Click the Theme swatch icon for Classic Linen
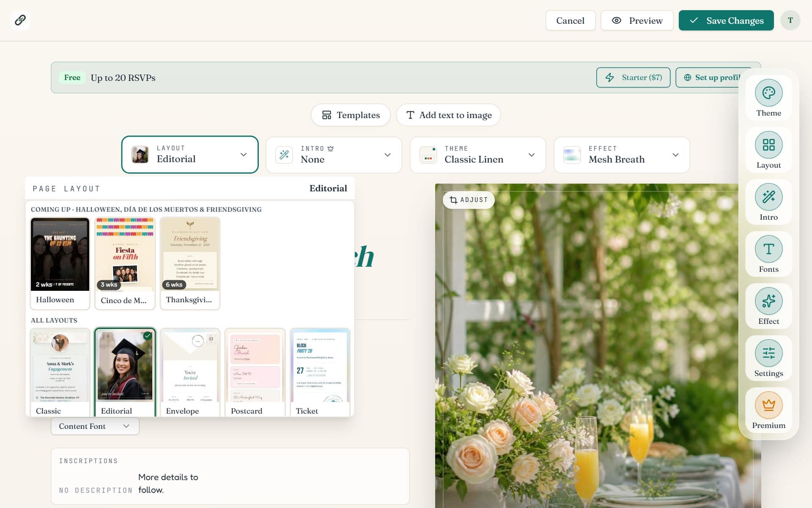Screen dimensions: 812x508 click(428, 155)
